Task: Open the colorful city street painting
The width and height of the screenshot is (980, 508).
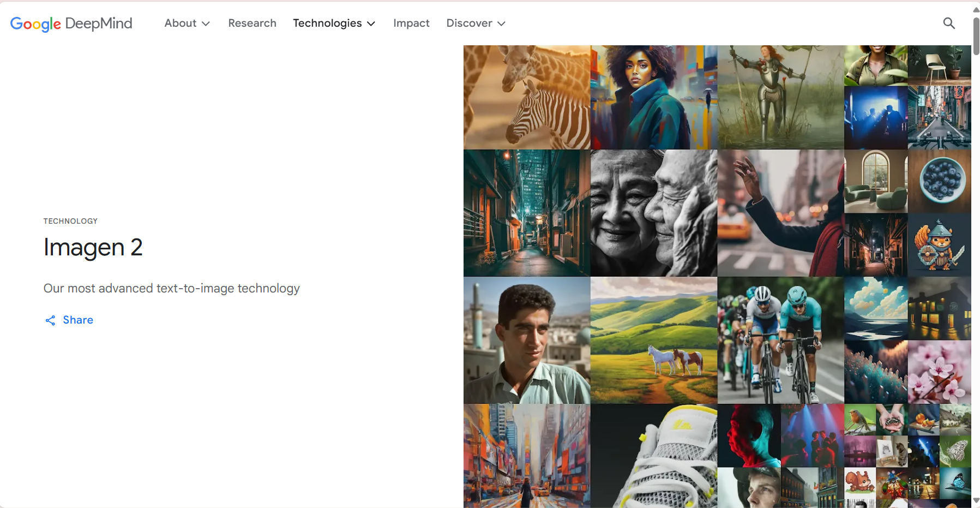Action: click(x=527, y=456)
